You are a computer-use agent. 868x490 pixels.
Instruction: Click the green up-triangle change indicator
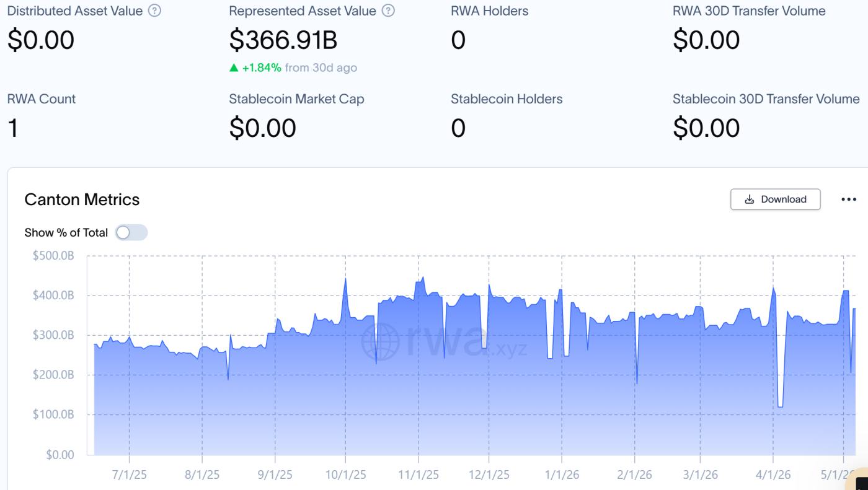pos(234,68)
